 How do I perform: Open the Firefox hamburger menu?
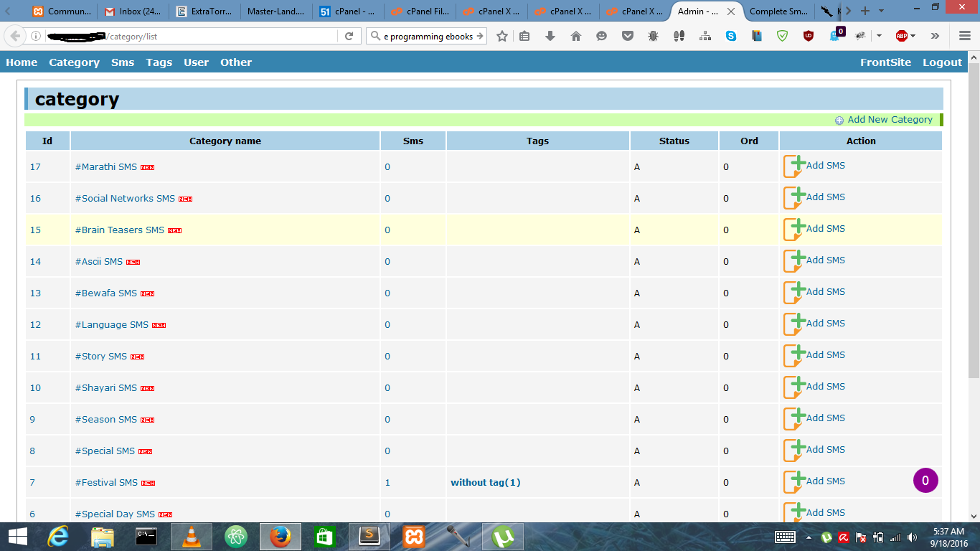pyautogui.click(x=965, y=36)
